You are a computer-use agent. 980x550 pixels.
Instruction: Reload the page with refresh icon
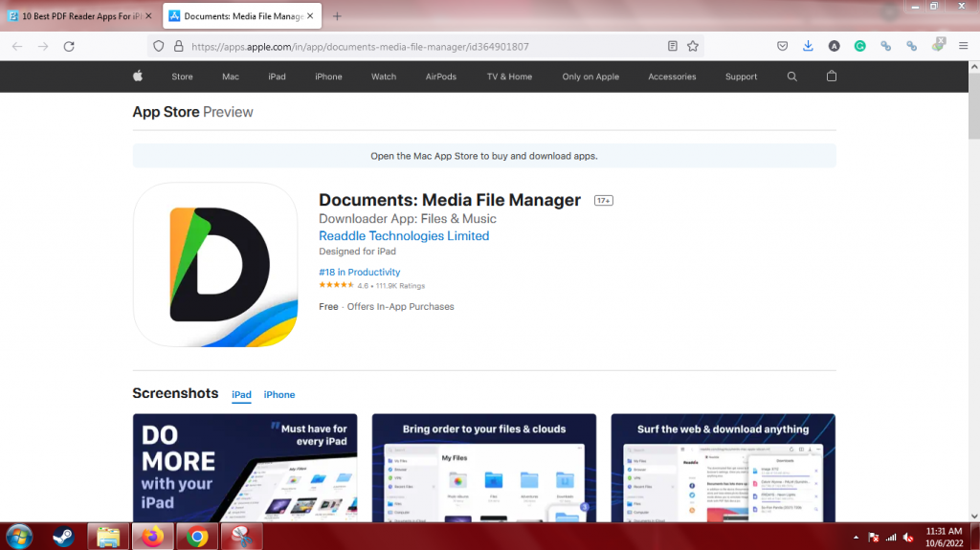click(69, 46)
